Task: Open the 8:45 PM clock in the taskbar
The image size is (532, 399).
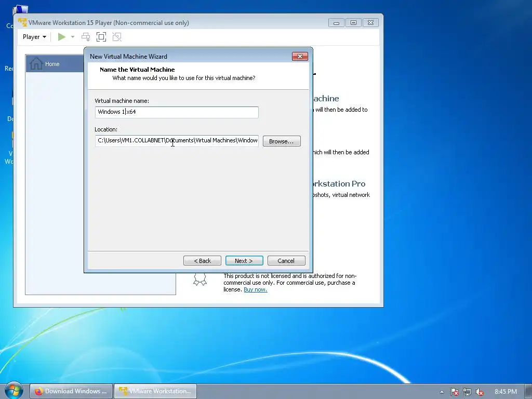Action: click(506, 392)
